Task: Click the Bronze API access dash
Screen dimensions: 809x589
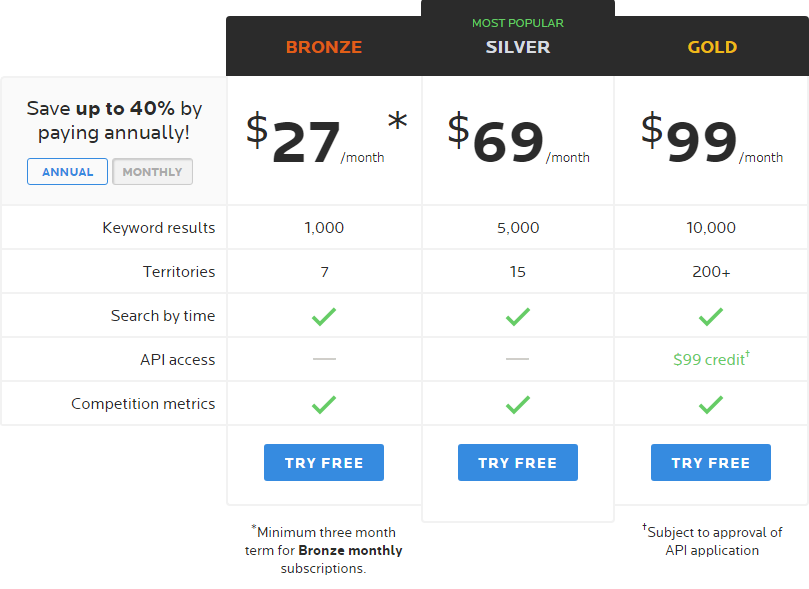Action: [324, 358]
